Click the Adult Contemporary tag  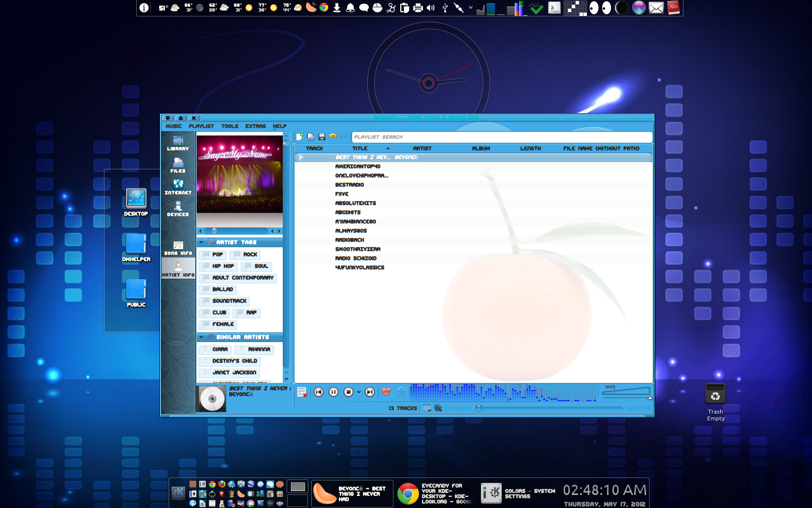[x=238, y=278]
